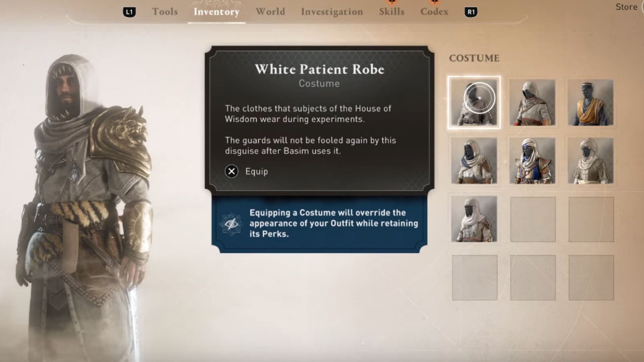Choose the orange sash costume thumbnail

(x=591, y=103)
